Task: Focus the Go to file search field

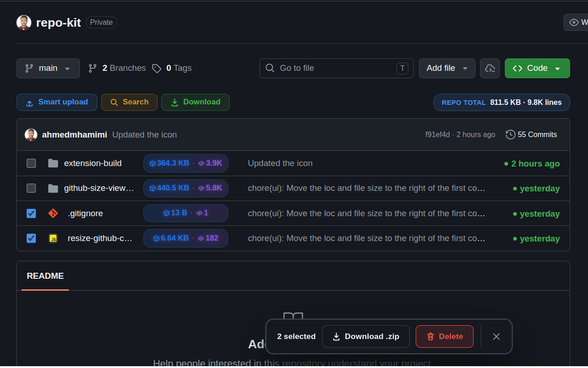Action: 337,68
